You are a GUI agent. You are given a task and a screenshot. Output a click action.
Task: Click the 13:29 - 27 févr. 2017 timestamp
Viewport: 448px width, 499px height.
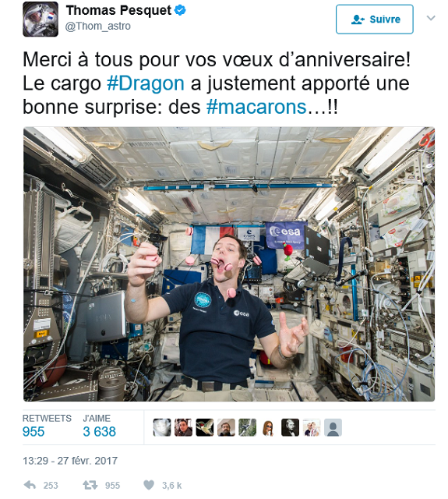[x=70, y=461]
